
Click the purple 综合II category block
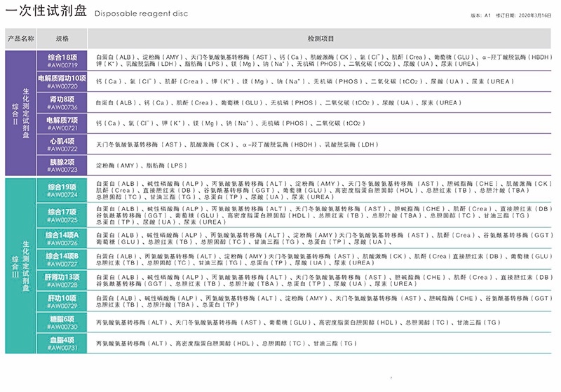pyautogui.click(x=20, y=113)
